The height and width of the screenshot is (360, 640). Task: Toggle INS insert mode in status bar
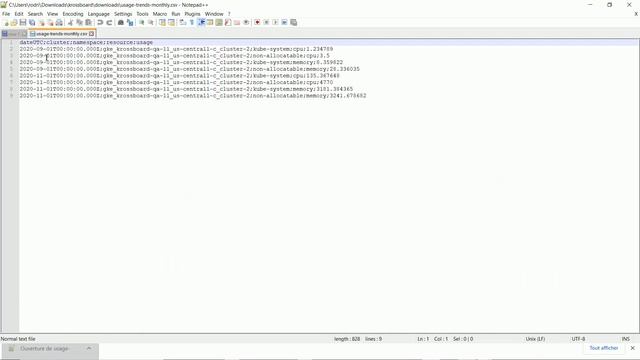tap(625, 339)
